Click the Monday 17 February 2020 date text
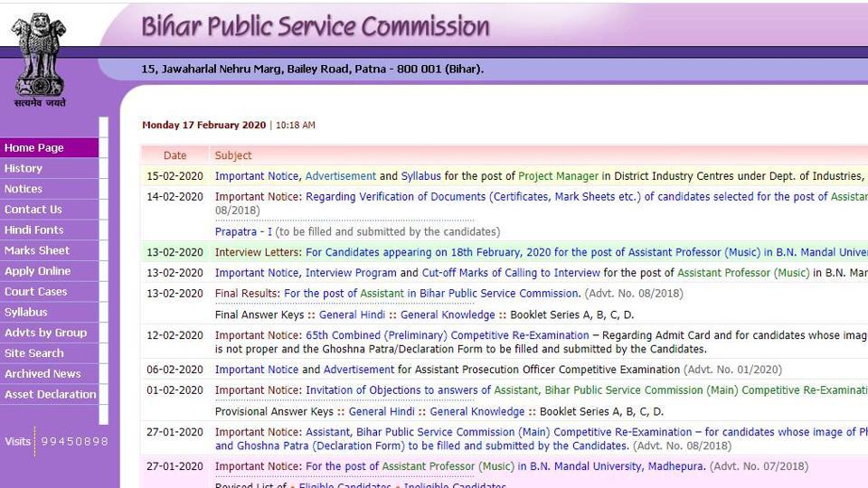 pyautogui.click(x=203, y=125)
